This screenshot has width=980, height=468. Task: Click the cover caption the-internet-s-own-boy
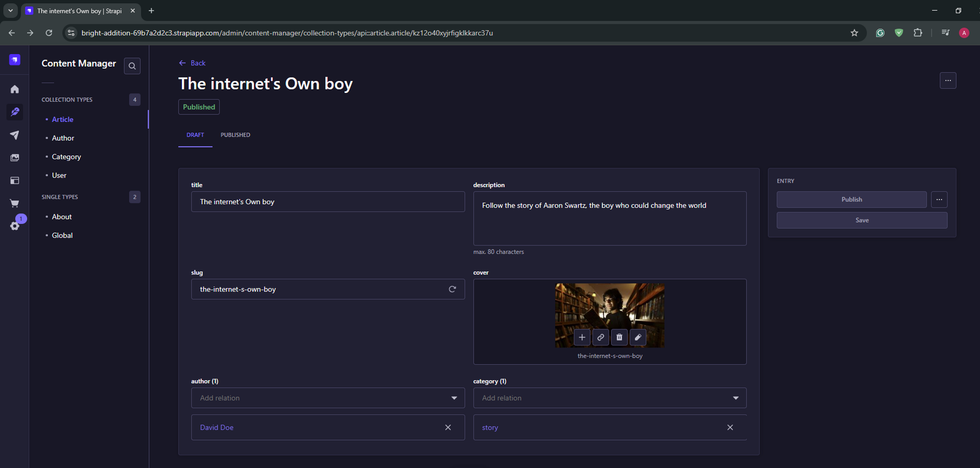pyautogui.click(x=610, y=356)
